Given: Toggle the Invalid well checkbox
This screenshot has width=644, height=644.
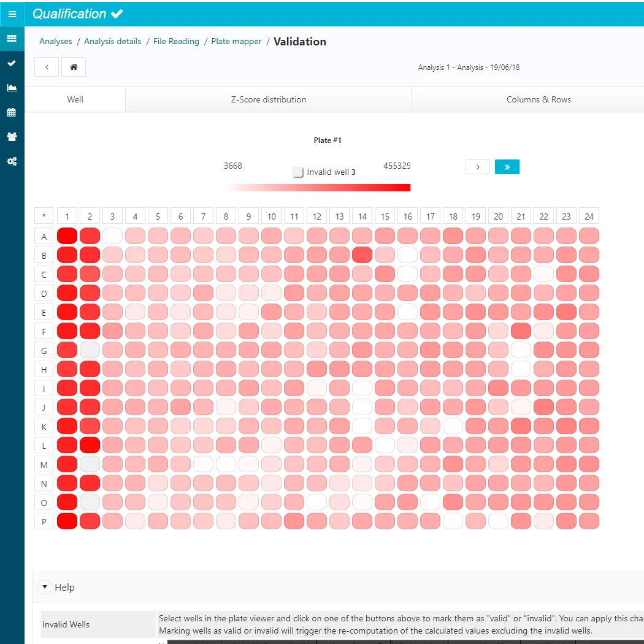Looking at the screenshot, I should tap(298, 172).
